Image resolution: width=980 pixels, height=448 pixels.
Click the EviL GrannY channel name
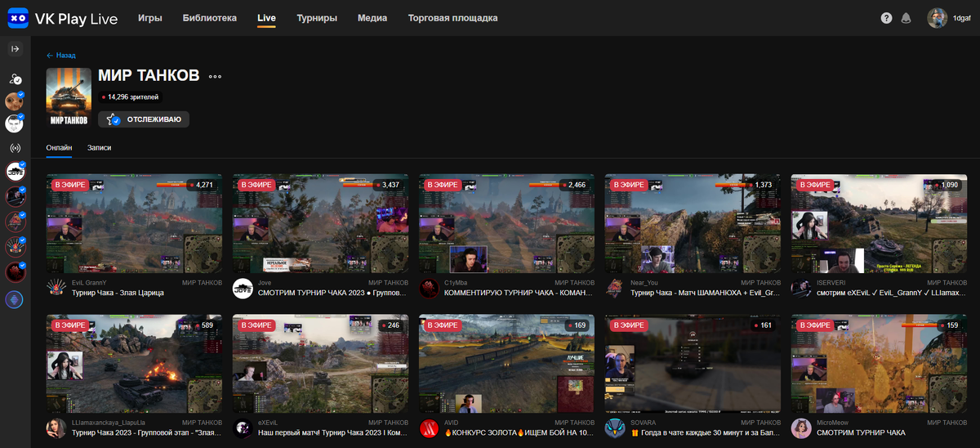[x=89, y=283]
